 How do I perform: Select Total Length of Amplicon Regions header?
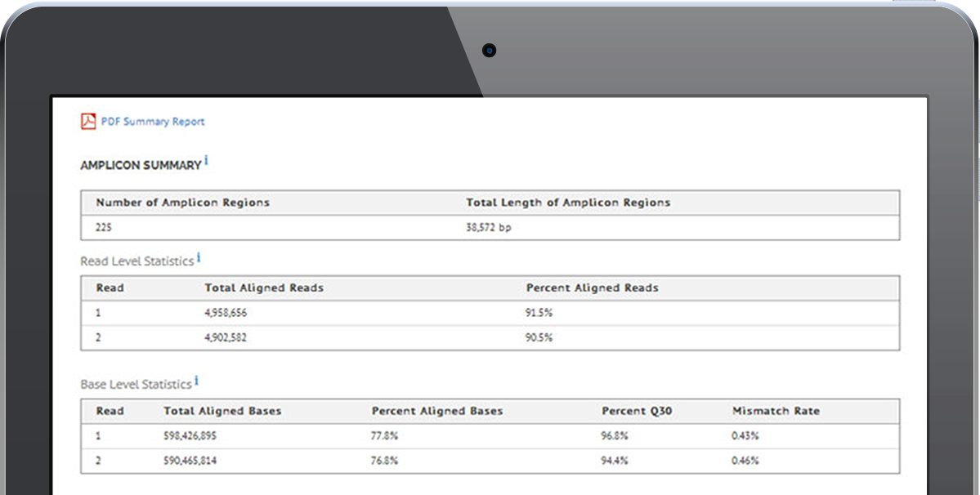click(x=567, y=203)
